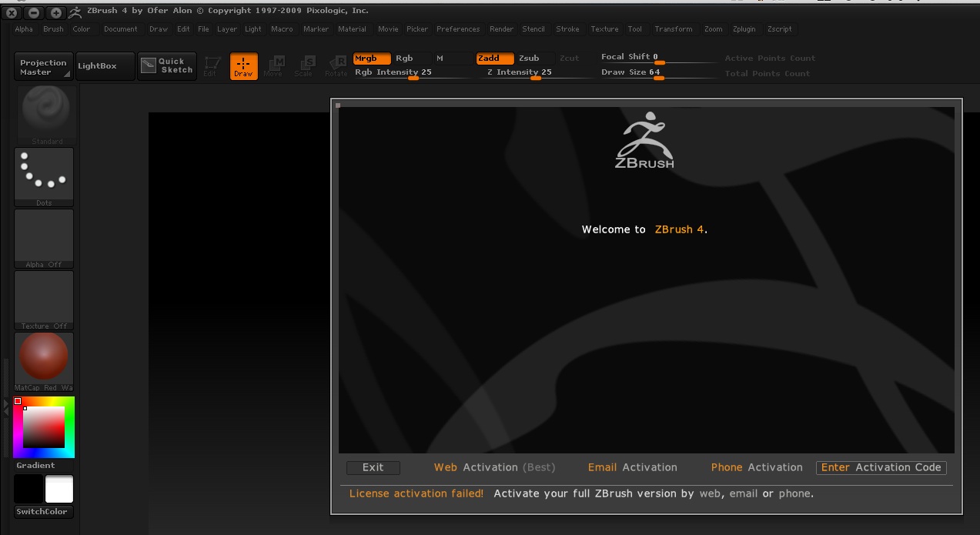Open the Texture Off selector
Screen dimensions: 980x535
click(x=45, y=300)
